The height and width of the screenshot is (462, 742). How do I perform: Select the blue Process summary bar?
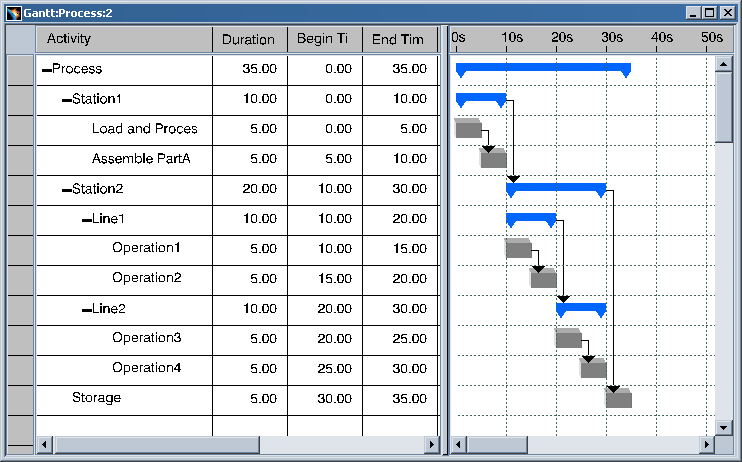tap(543, 68)
